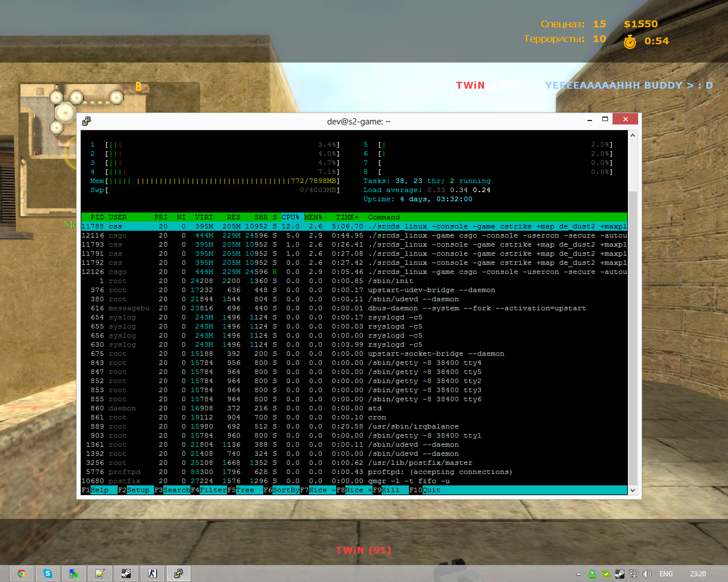Switch to Counter-Strike in the taskbar
This screenshot has height=582, width=728.
click(x=152, y=573)
